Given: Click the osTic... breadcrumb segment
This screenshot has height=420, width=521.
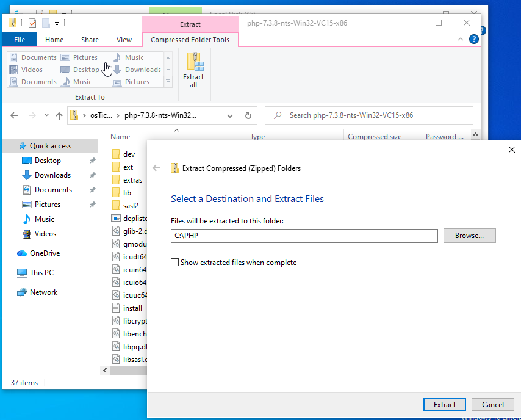Looking at the screenshot, I should tap(101, 115).
